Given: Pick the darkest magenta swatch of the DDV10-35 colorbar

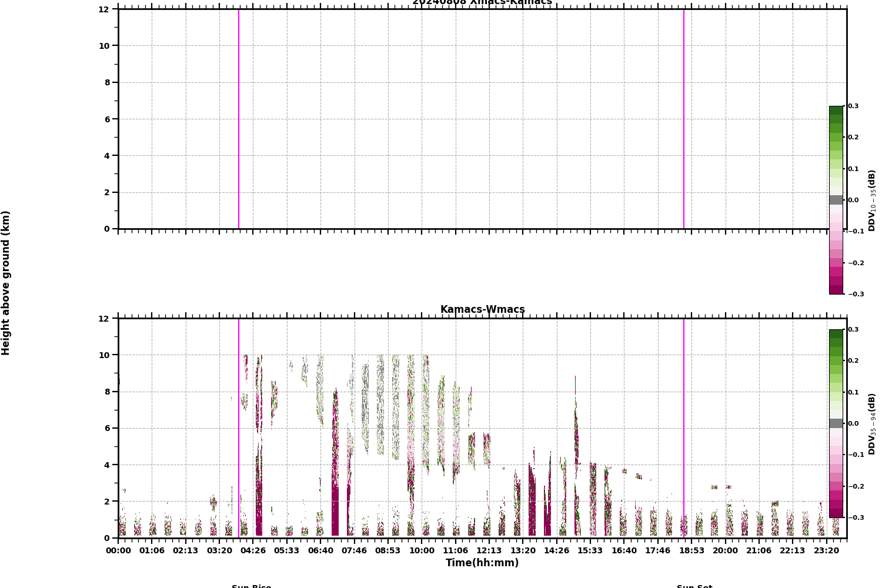Looking at the screenshot, I should 836,289.
